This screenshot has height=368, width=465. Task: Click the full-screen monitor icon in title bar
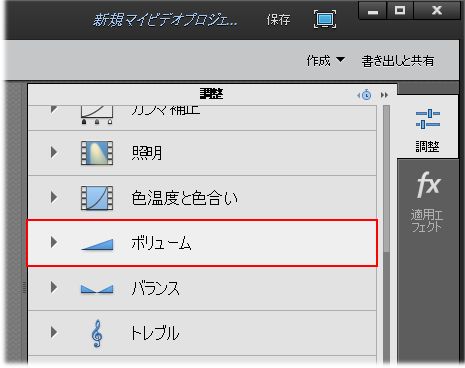[x=325, y=19]
